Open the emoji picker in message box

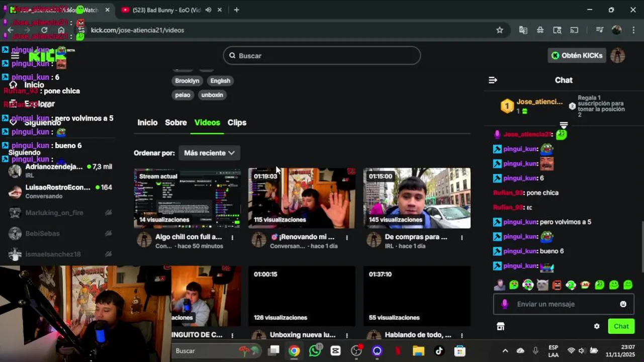[x=623, y=304]
